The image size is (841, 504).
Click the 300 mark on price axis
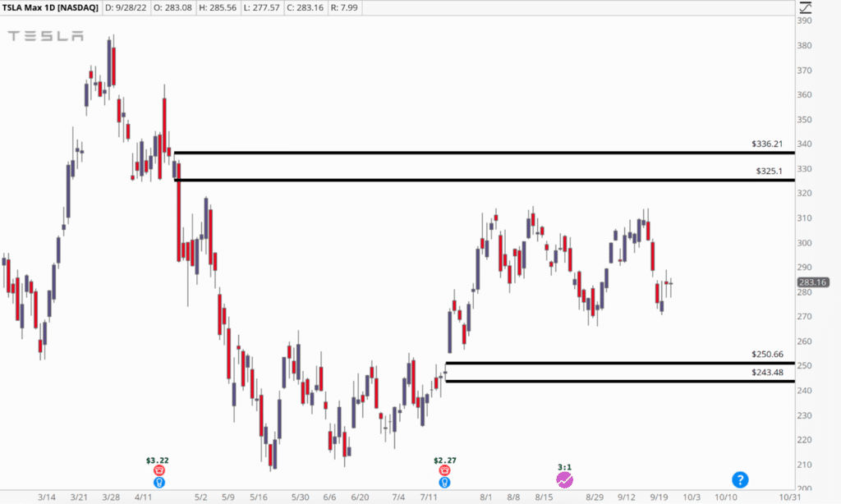pyautogui.click(x=804, y=243)
